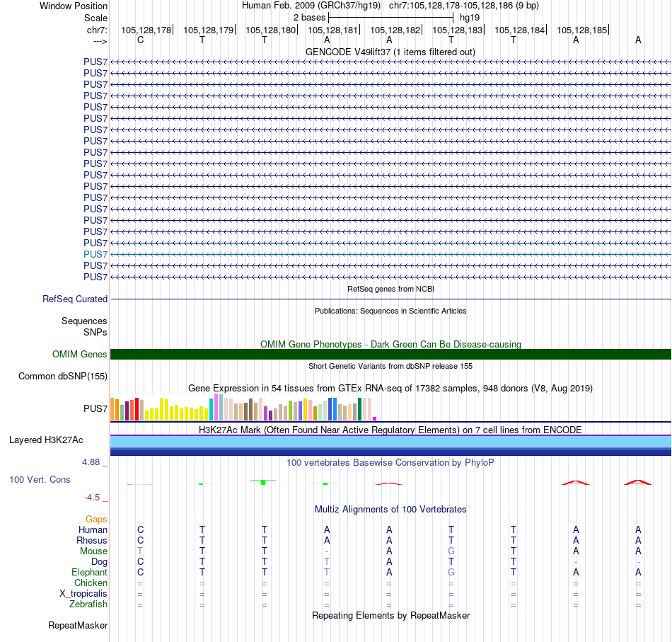672x642 pixels.
Task: Click the 'RefSeq genes from NCBI' title
Action: click(x=390, y=289)
